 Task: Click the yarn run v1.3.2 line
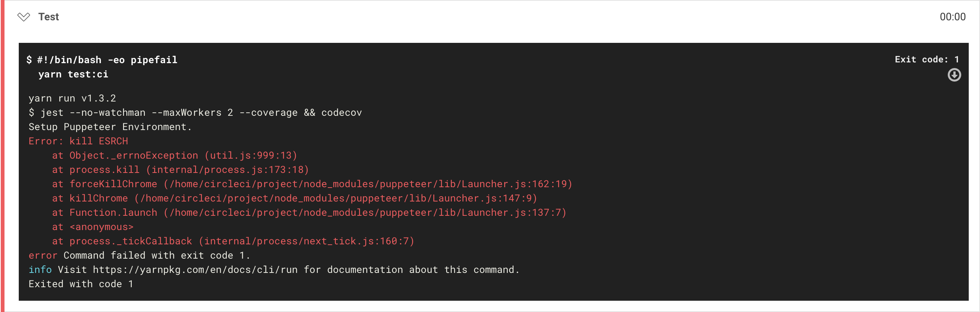tap(72, 98)
